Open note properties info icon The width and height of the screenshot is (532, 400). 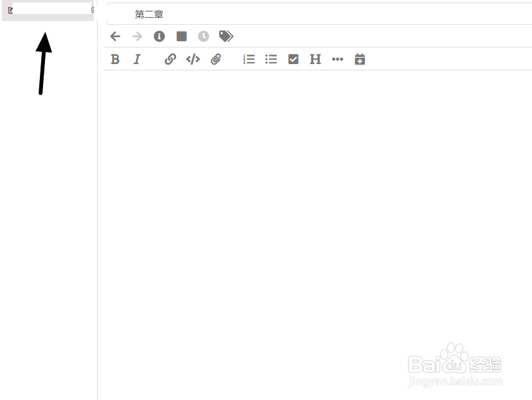click(159, 36)
